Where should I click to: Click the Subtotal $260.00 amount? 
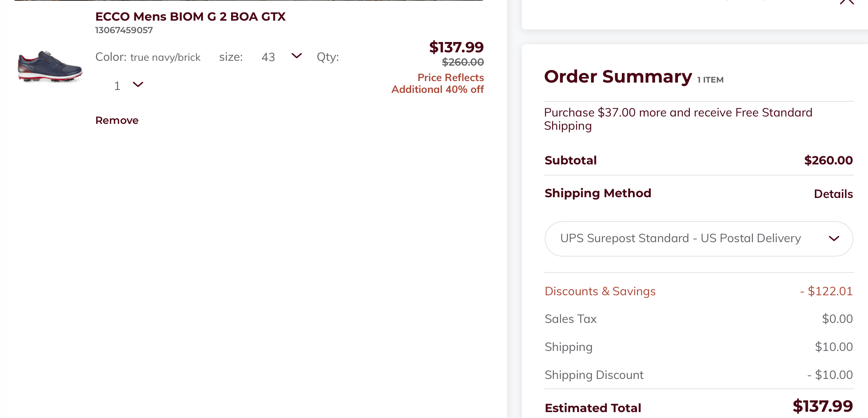[828, 160]
